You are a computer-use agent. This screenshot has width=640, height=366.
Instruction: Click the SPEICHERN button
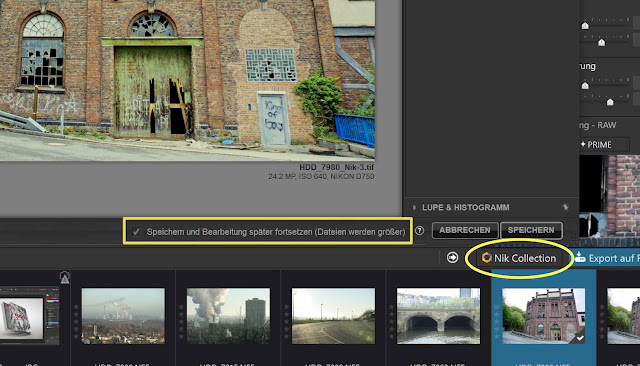click(x=531, y=231)
